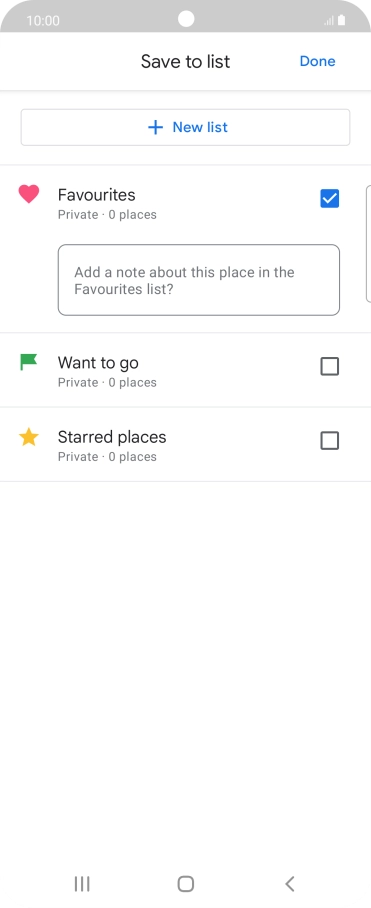Go to the Android home screen
This screenshot has width=371, height=908.
point(186,884)
